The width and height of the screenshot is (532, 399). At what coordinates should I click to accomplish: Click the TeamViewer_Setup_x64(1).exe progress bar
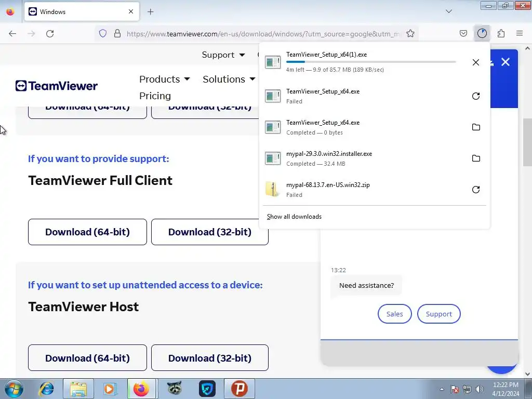pos(371,62)
